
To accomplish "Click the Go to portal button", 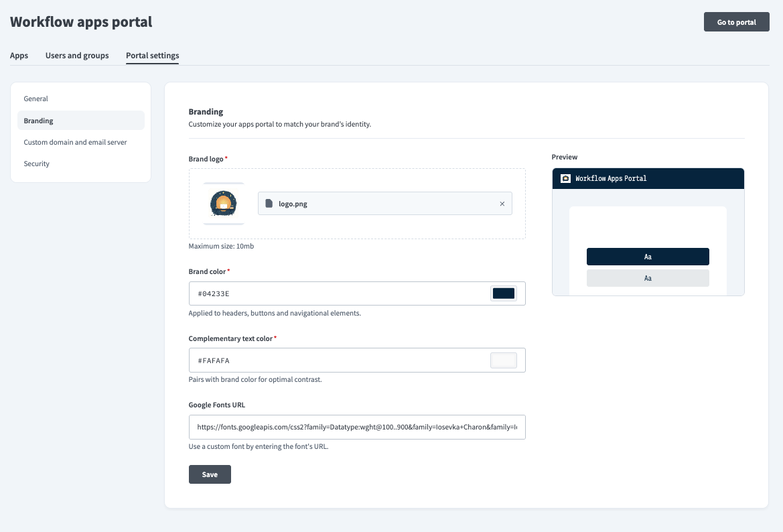I will click(x=736, y=22).
